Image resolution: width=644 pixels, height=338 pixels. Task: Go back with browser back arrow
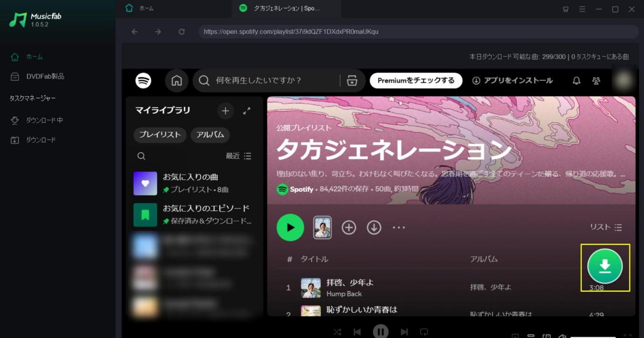[x=134, y=32]
